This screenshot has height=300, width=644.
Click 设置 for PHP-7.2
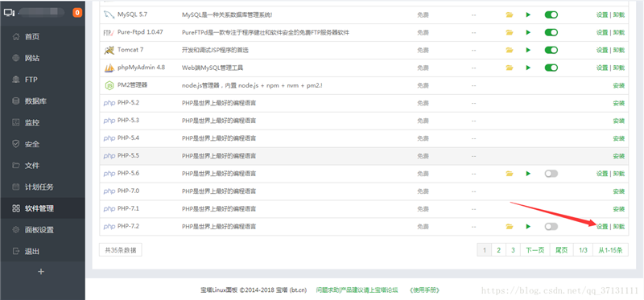click(602, 227)
